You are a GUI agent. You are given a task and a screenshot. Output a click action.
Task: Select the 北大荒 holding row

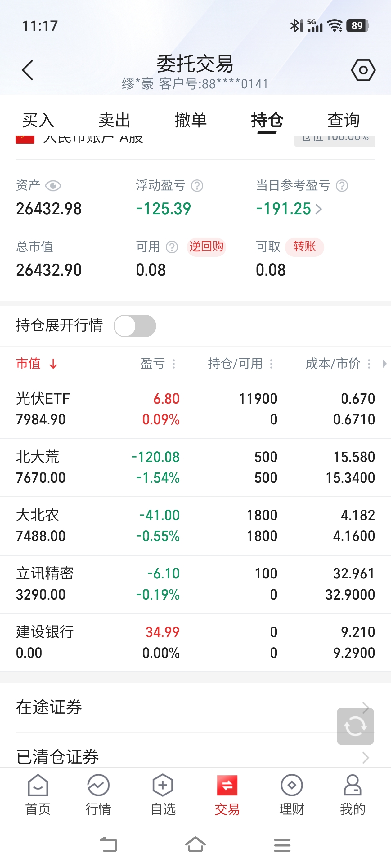point(195,467)
